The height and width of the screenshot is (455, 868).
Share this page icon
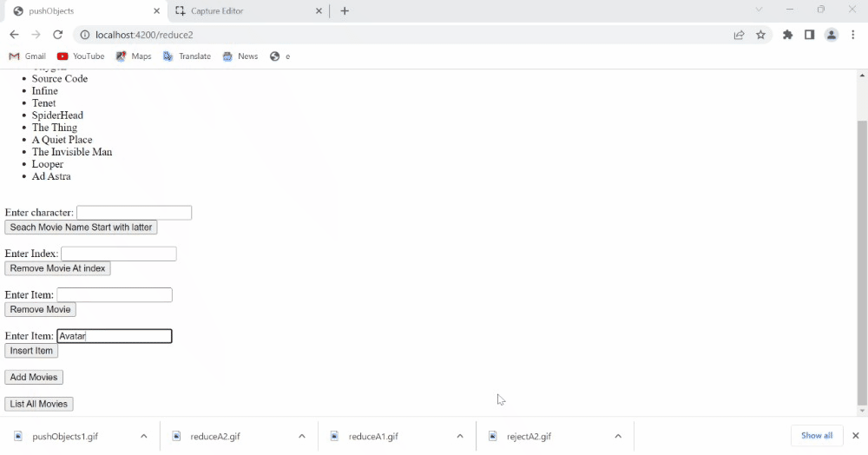point(739,35)
